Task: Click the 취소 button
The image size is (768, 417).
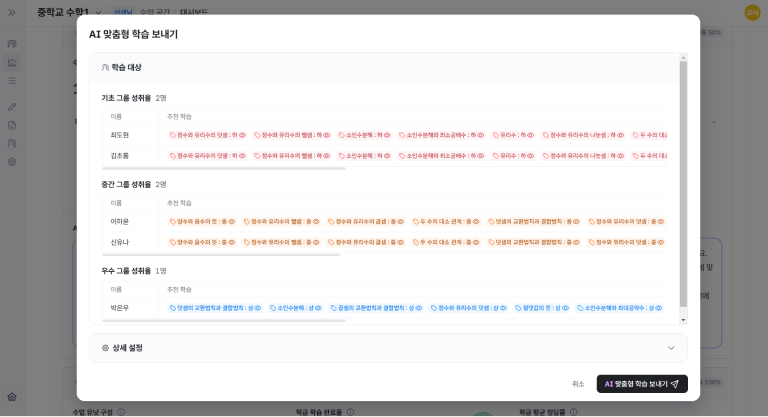Action: pyautogui.click(x=578, y=384)
